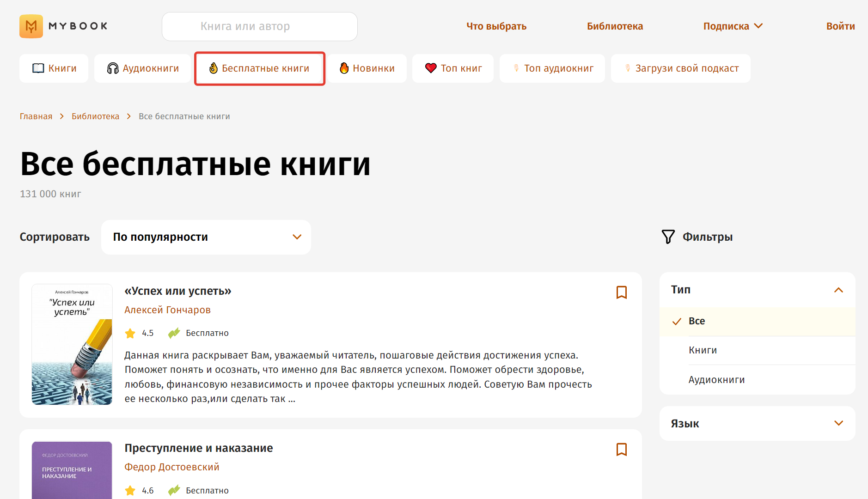Open the Аудиокниги category tab
This screenshot has width=868, height=499.
point(142,68)
